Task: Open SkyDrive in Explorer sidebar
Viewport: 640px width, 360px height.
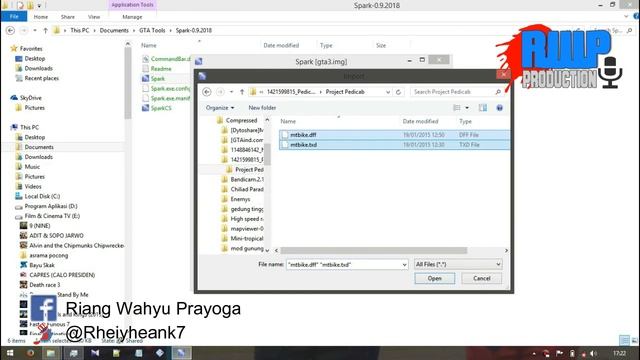Action: click(x=31, y=98)
